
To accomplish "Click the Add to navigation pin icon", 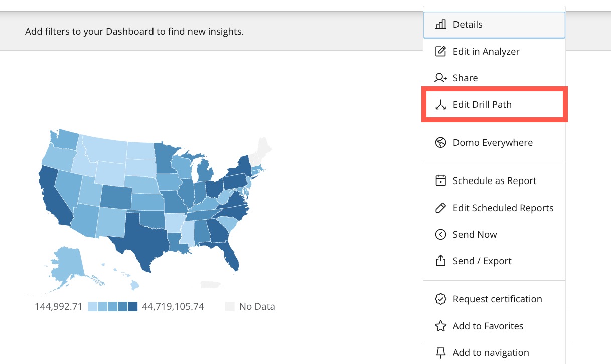I will pyautogui.click(x=440, y=353).
